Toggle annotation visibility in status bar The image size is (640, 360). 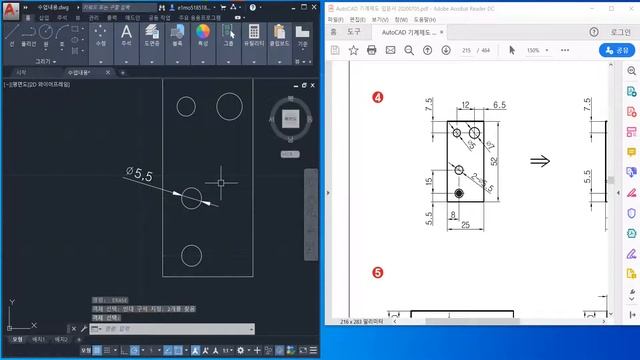(196, 350)
